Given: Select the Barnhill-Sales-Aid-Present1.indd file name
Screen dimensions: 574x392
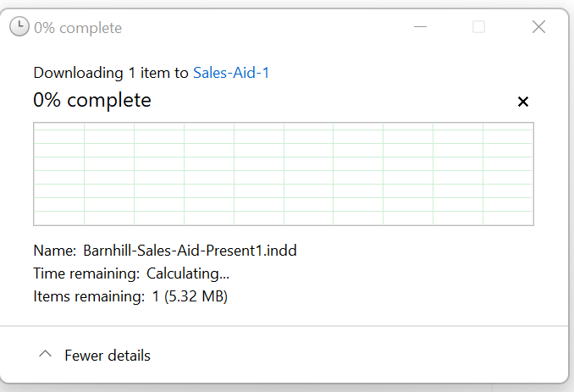Looking at the screenshot, I should (x=190, y=251).
